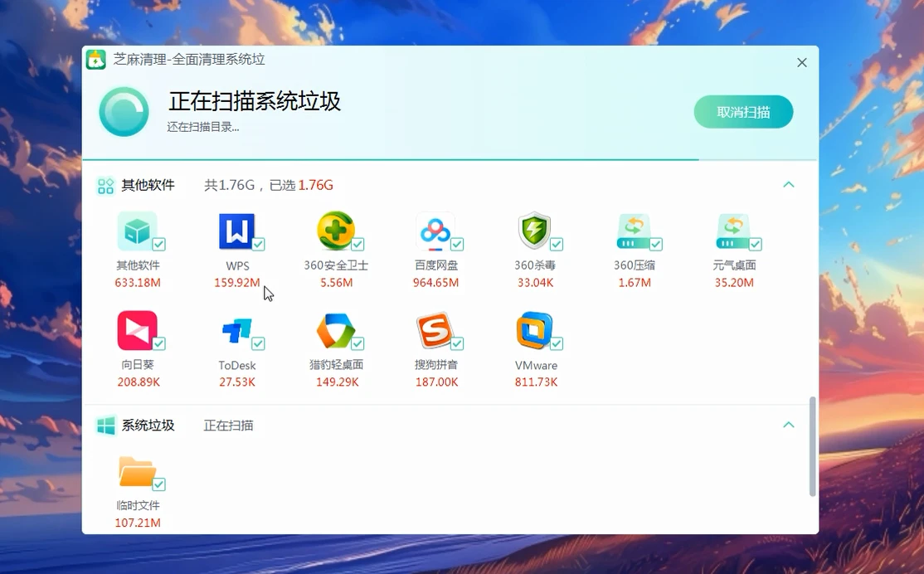Click the 元气桌面 icon

(x=734, y=231)
